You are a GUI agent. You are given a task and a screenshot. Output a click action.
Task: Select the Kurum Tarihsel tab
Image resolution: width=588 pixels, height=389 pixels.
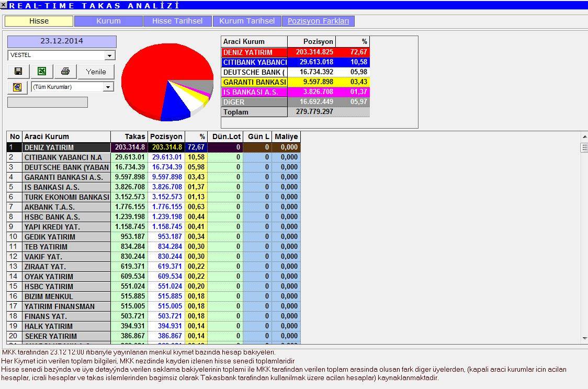(247, 21)
